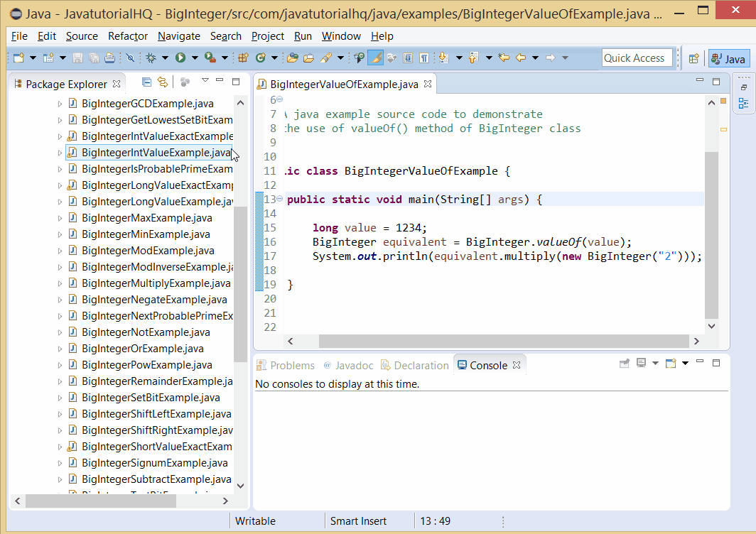The width and height of the screenshot is (756, 534).
Task: Select the Java perspective button
Action: coord(728,58)
